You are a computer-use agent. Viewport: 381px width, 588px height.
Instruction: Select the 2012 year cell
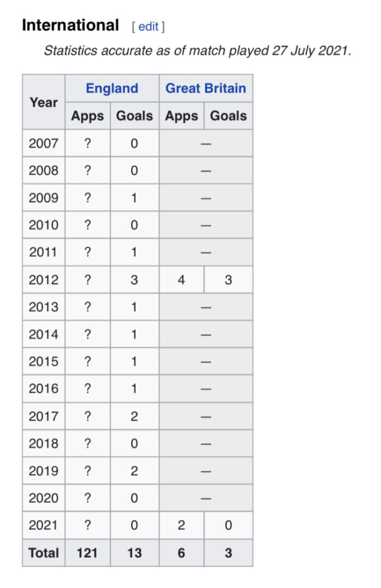point(44,280)
